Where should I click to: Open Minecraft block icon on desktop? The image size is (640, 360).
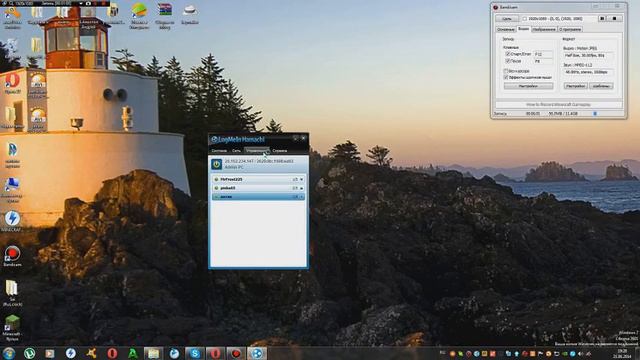[12, 327]
